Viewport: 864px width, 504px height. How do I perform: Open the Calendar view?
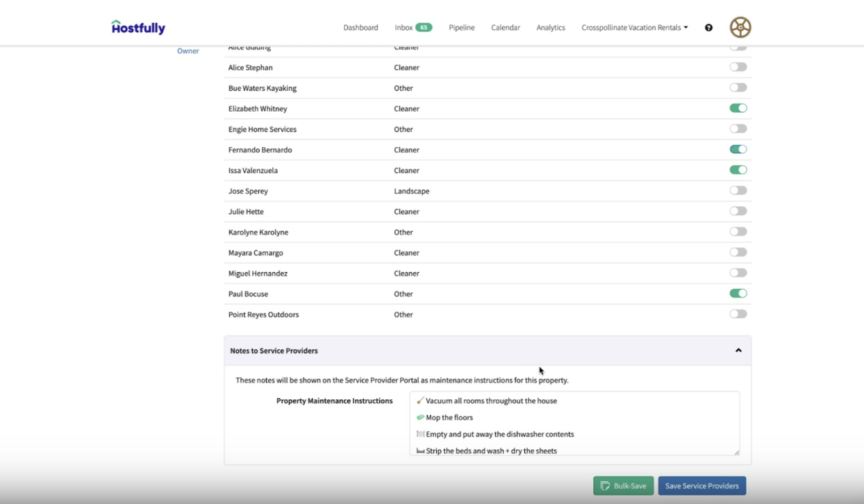(505, 27)
